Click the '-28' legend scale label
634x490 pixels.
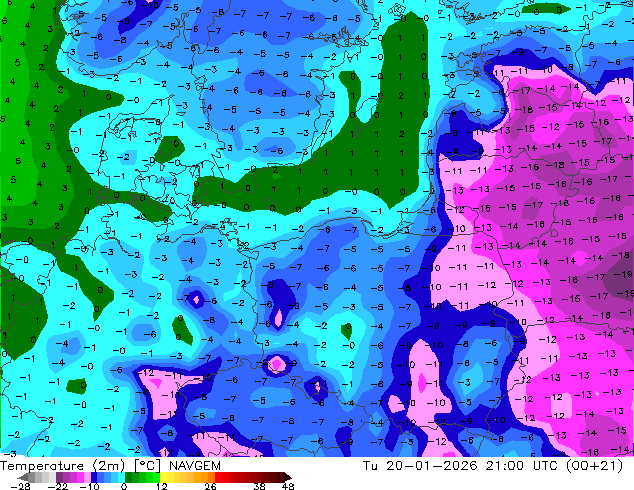coord(20,486)
